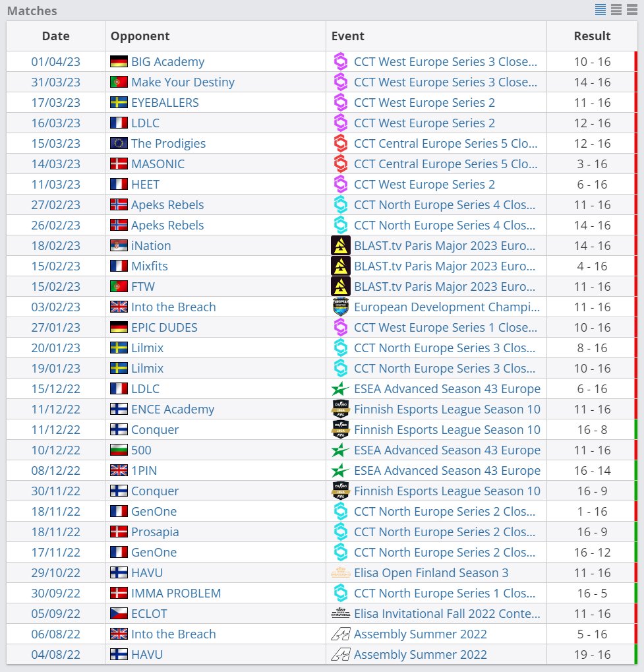Open The Prodigies opponent link
This screenshot has height=672, width=644.
pyautogui.click(x=168, y=143)
